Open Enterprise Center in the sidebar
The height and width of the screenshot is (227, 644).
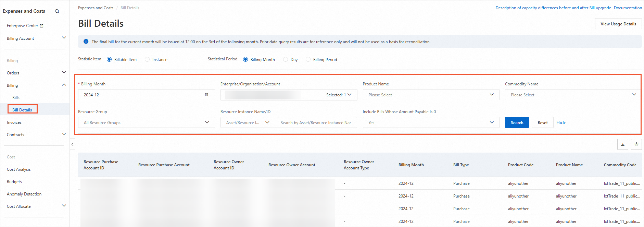[23, 26]
